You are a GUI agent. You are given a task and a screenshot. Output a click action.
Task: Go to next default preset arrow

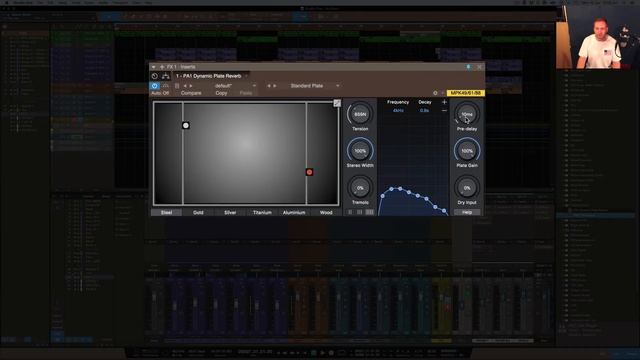tap(191, 86)
